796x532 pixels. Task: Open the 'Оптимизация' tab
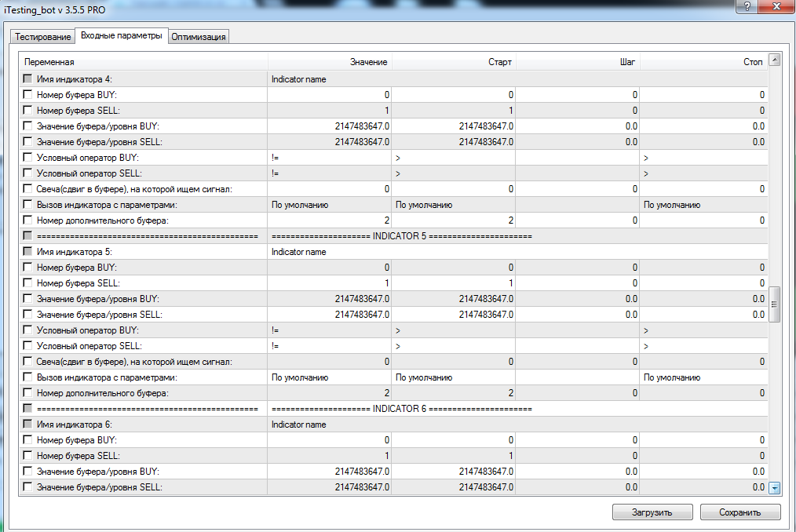click(x=199, y=37)
